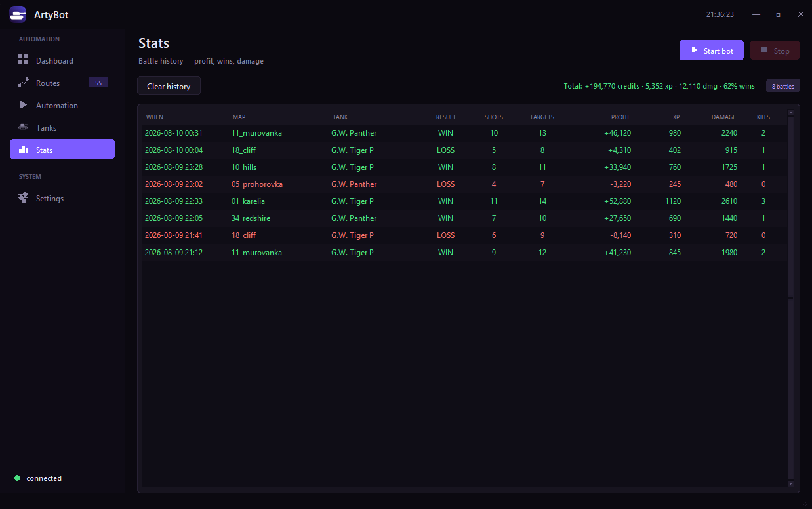Open the Settings page
Screen dimensions: 812x509
(62, 199)
